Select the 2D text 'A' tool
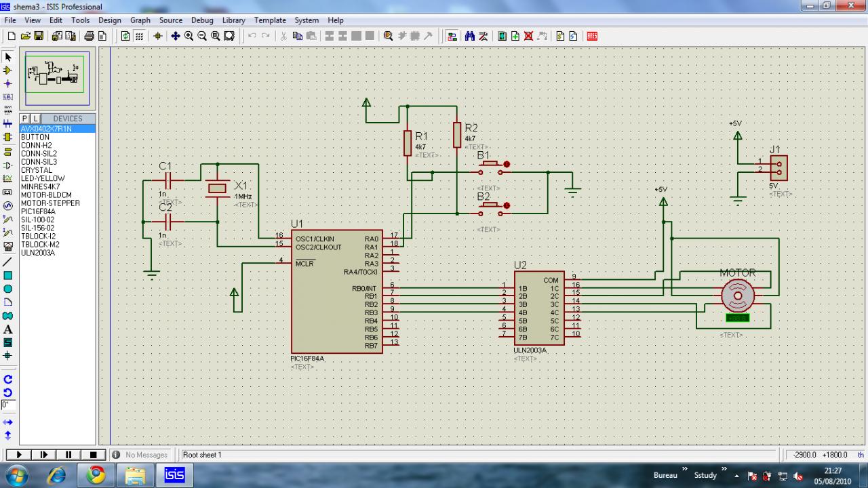The height and width of the screenshot is (488, 868). coord(8,329)
